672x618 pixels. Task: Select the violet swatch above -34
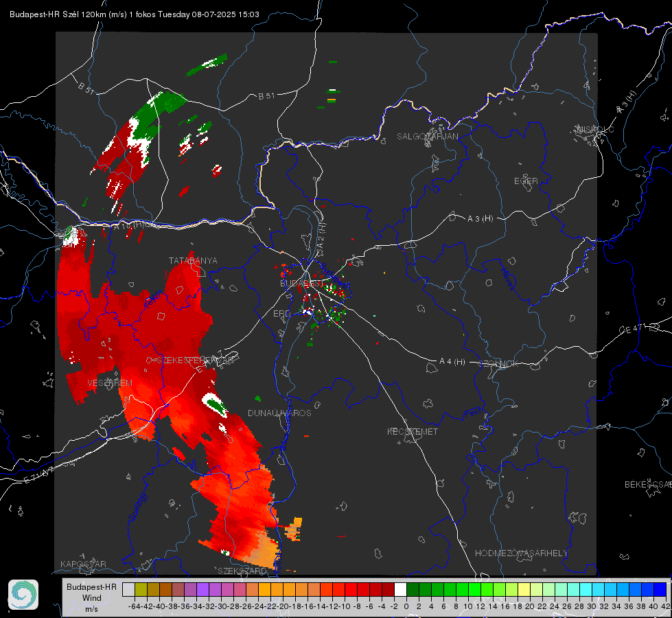tap(202, 589)
